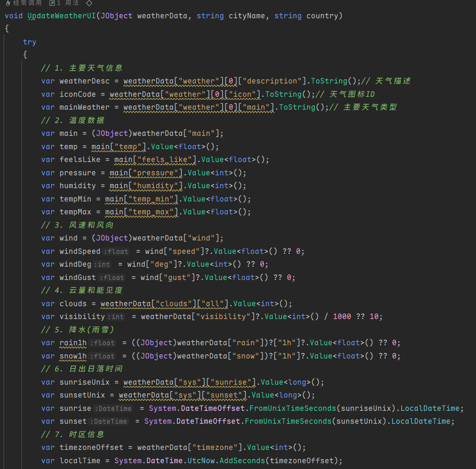Image resolution: width=476 pixels, height=469 pixels.
Task: Click the :int type hint after visibility
Action: click(116, 317)
